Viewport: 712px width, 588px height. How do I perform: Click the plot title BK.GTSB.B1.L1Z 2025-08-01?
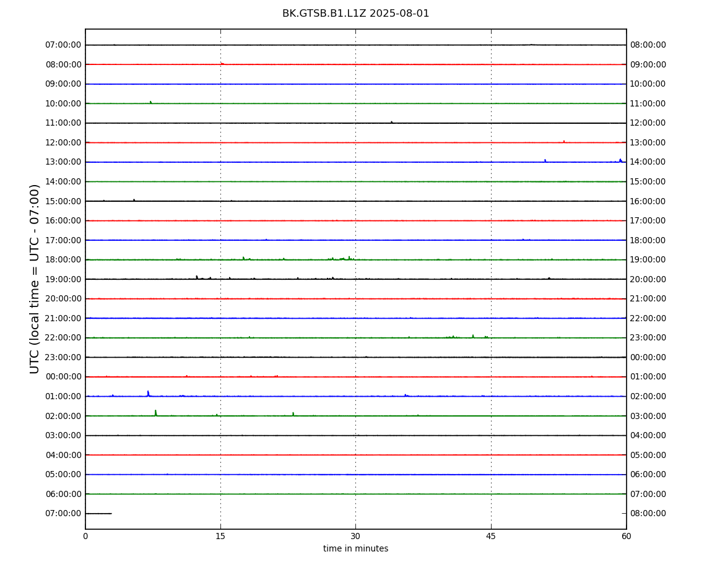click(355, 14)
